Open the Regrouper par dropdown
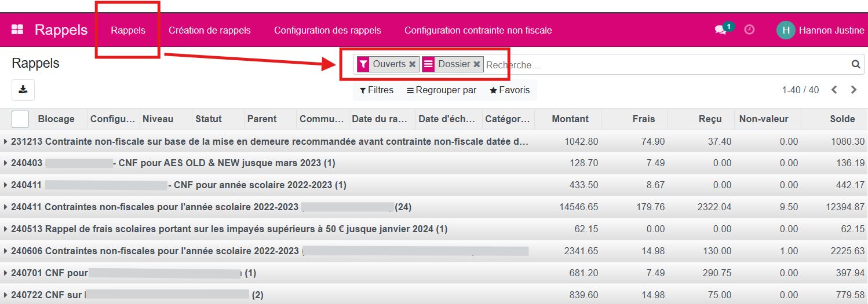 coord(442,90)
